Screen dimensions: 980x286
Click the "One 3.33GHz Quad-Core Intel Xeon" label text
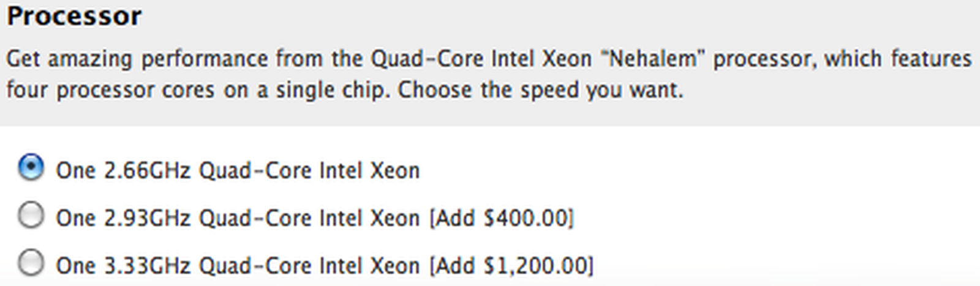(238, 266)
